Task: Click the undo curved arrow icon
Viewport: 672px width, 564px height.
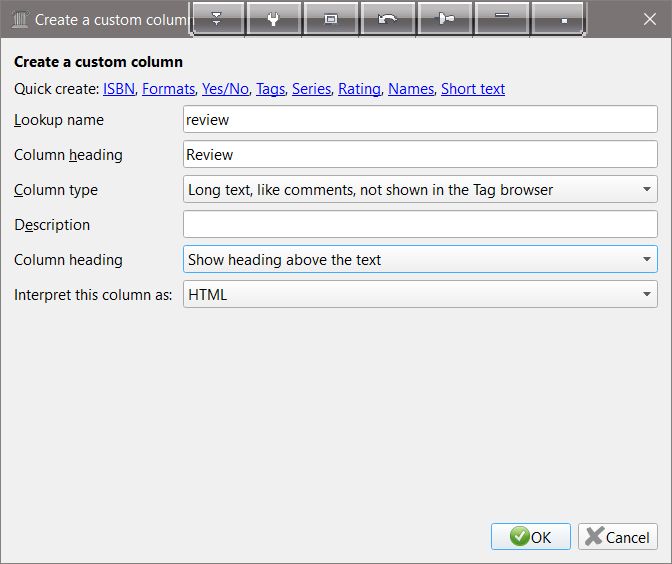Action: (x=388, y=19)
